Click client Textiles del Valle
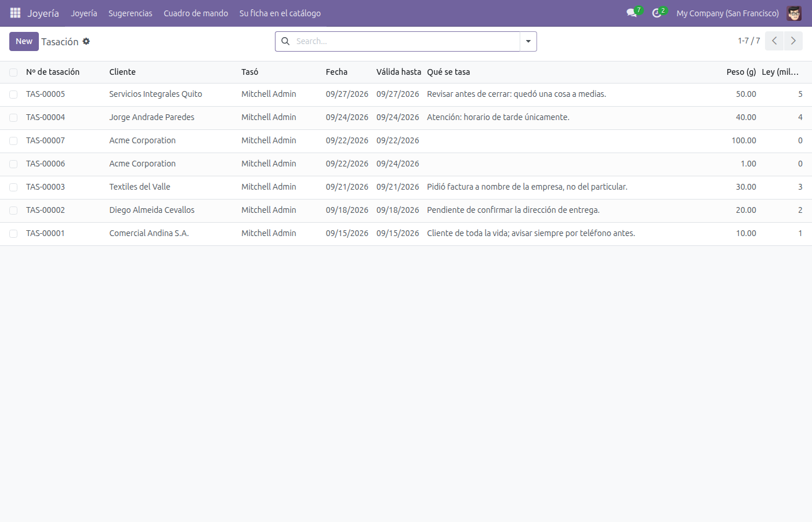The image size is (812, 522). click(x=140, y=187)
